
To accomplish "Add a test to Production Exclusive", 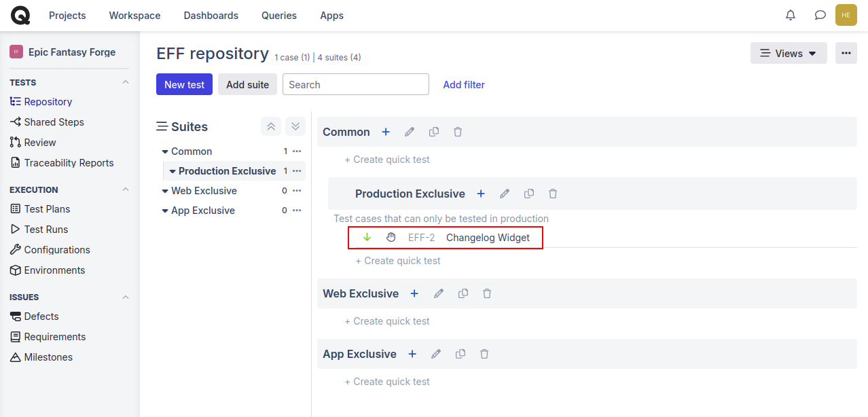I will click(x=481, y=194).
